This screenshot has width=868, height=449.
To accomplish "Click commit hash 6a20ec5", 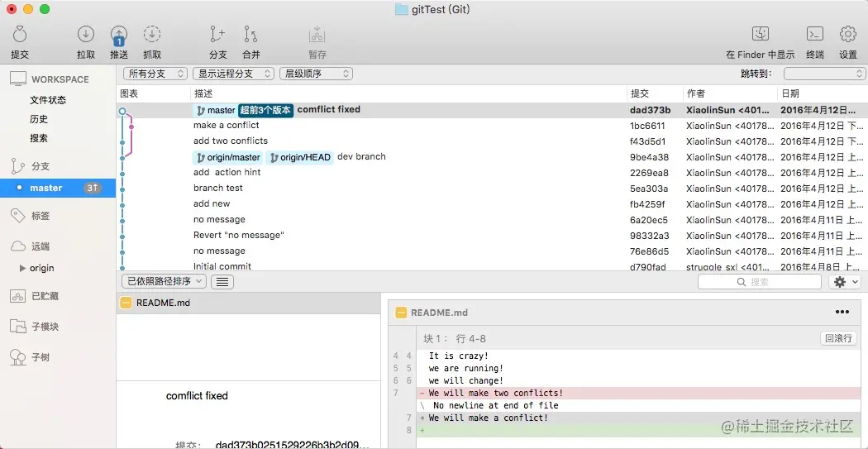I will point(649,220).
